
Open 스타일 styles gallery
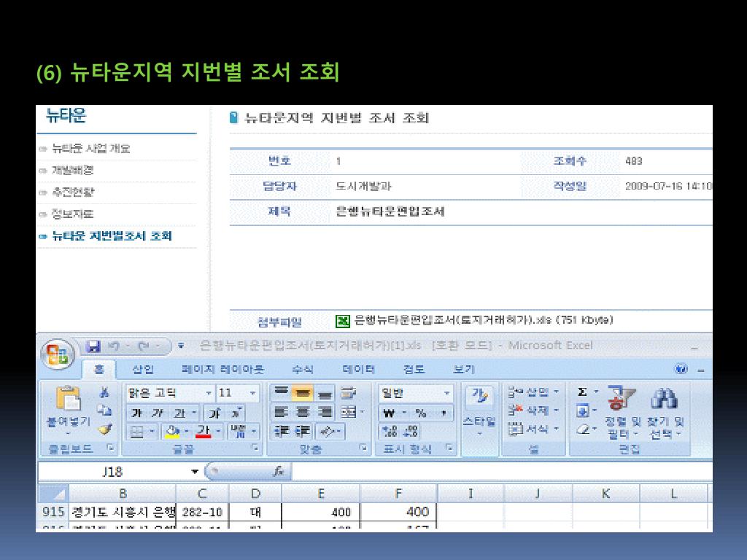[x=480, y=411]
